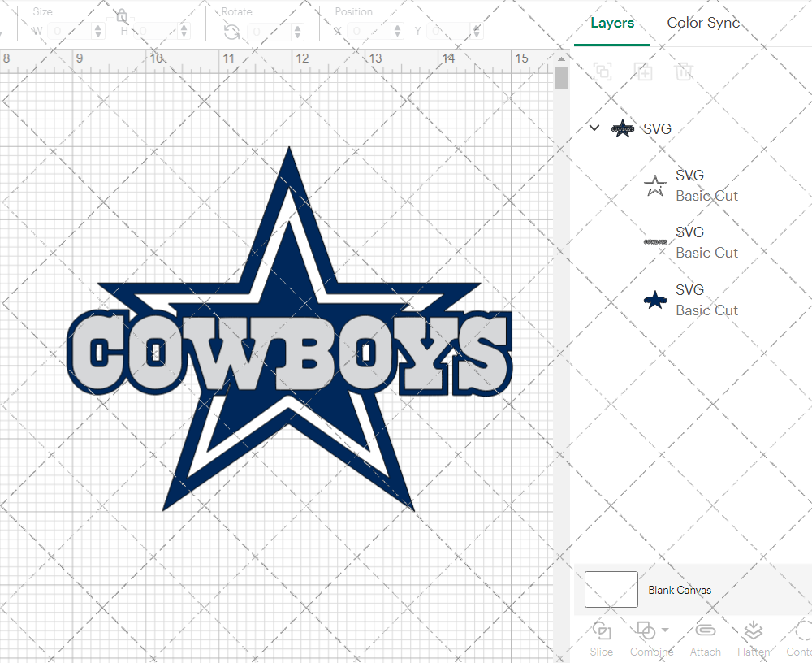The image size is (812, 663).
Task: Click the Width stepper arrows
Action: [98, 32]
